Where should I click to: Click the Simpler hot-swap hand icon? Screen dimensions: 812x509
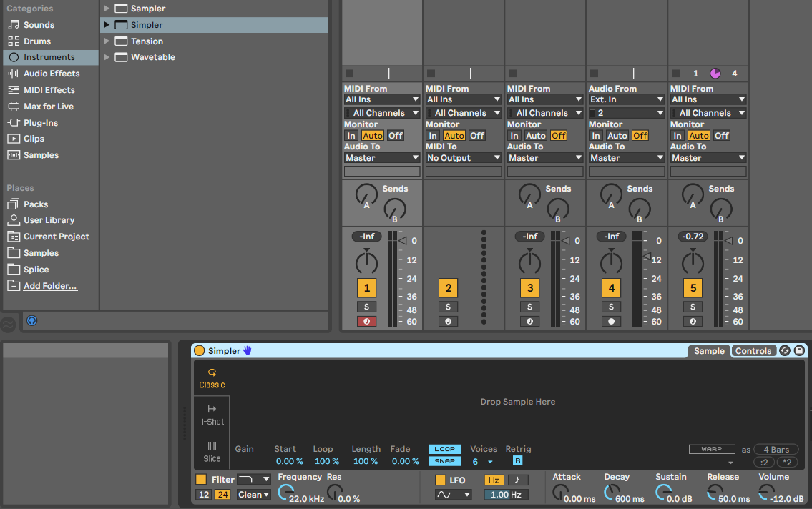point(248,351)
